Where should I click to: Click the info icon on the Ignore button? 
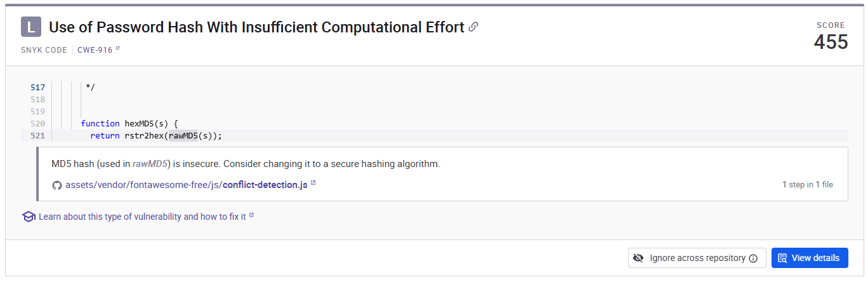click(x=753, y=258)
